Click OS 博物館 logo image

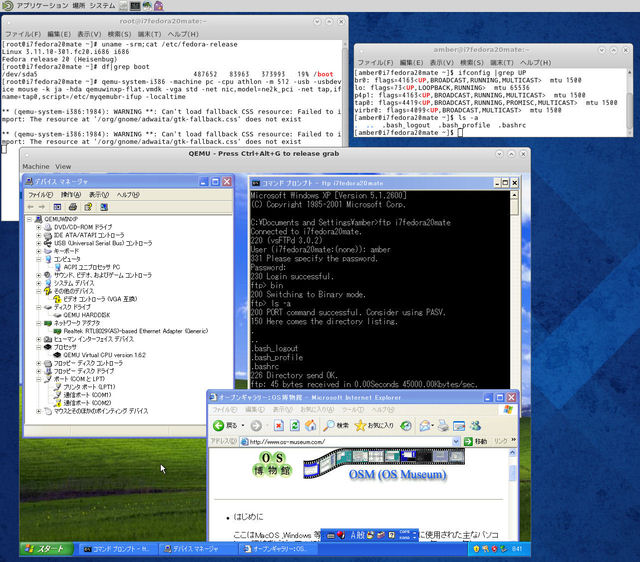(x=272, y=464)
